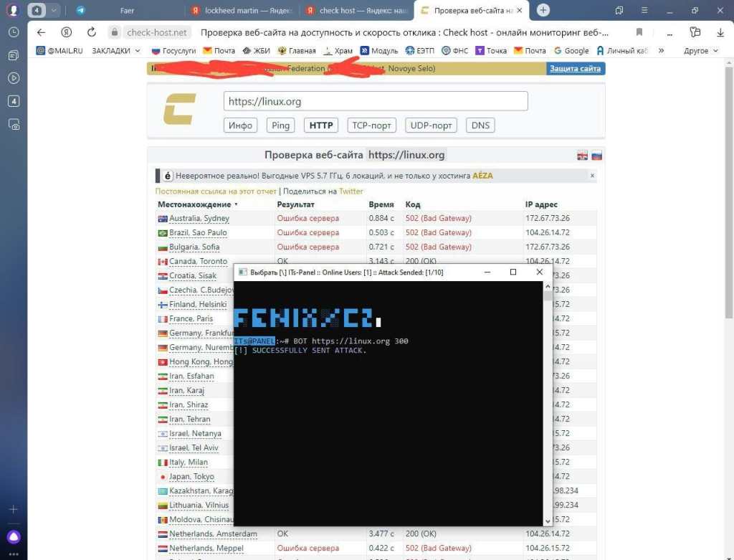Switch to the Faer tab
Screen dimensions: 734x560
tap(127, 11)
